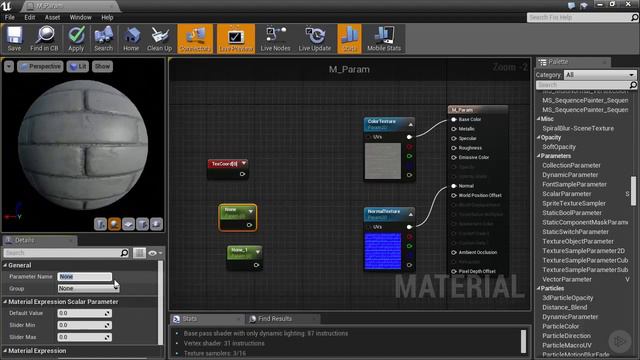Click Details search magnifier icon
The height and width of the screenshot is (360, 640).
point(124,253)
